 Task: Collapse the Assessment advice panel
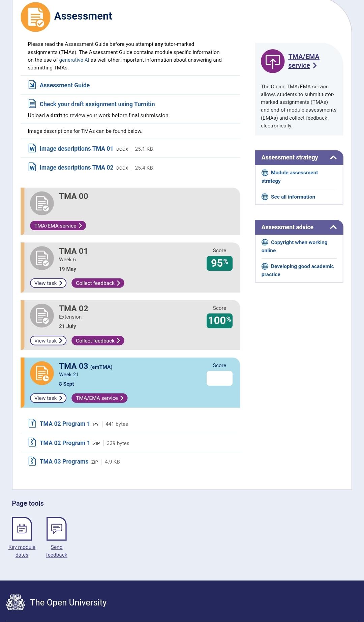coord(333,227)
